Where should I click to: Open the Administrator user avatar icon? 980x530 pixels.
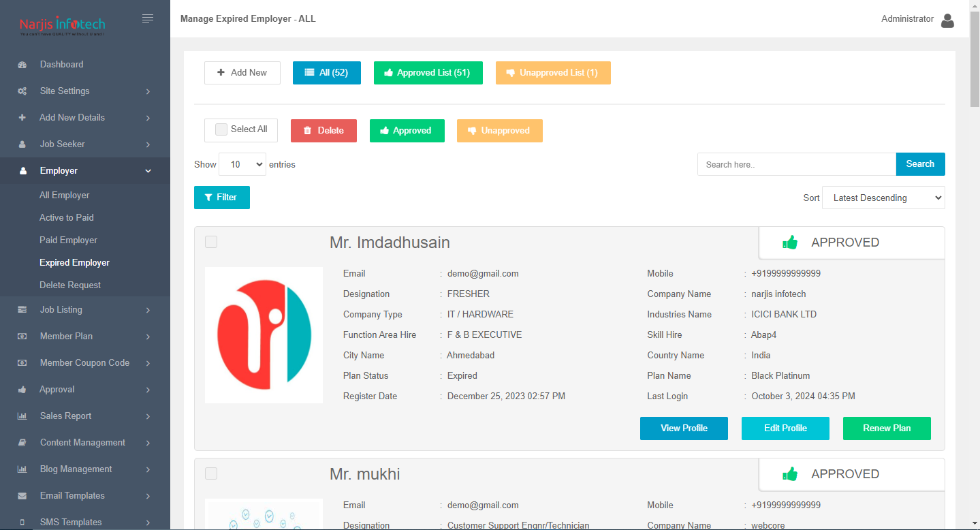coord(947,20)
